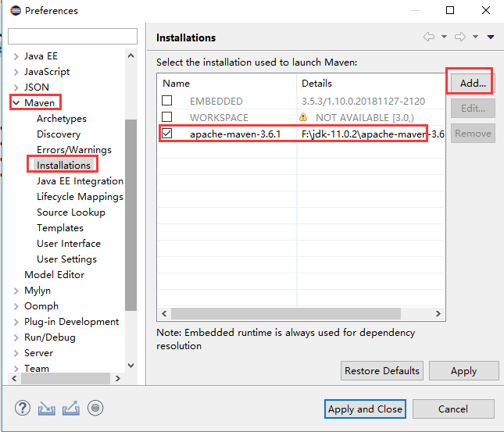The image size is (504, 432).
Task: Expand the Mylyn tree node
Action: pos(16,291)
